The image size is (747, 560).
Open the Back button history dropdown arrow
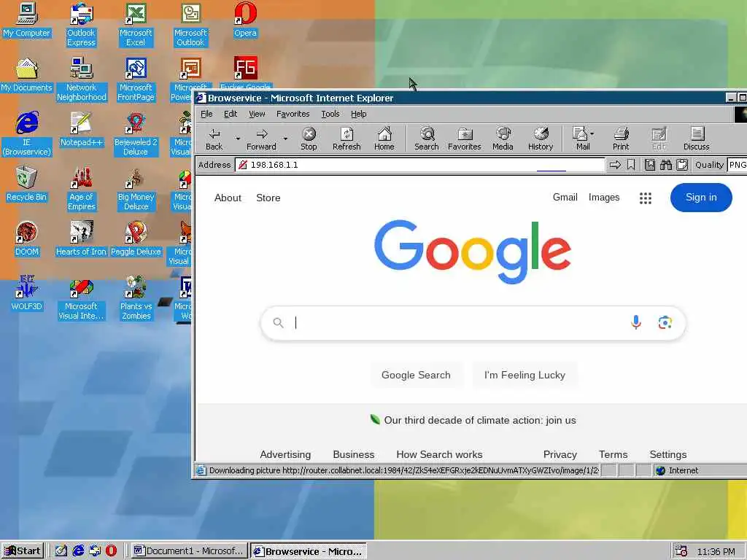(238, 139)
